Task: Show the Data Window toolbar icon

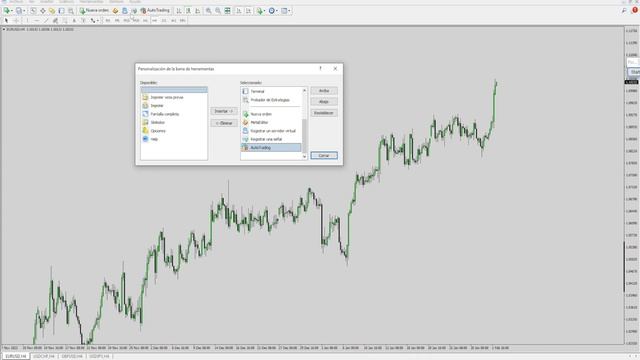Action: click(x=42, y=11)
